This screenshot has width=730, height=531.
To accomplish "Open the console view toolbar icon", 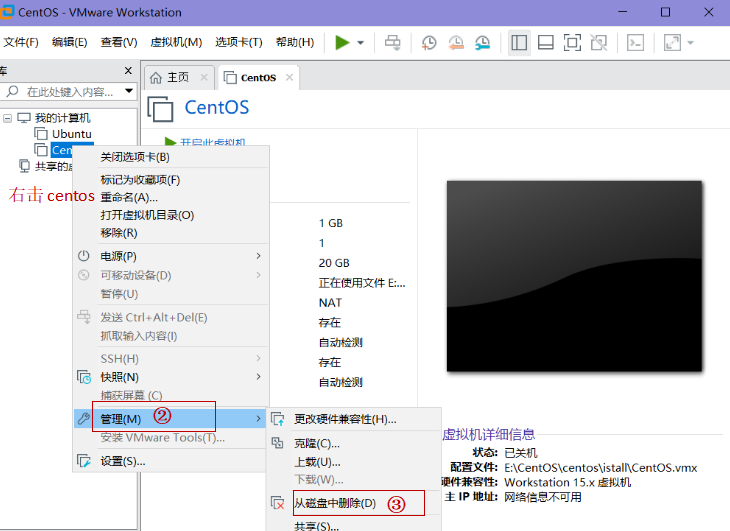I will coord(635,42).
